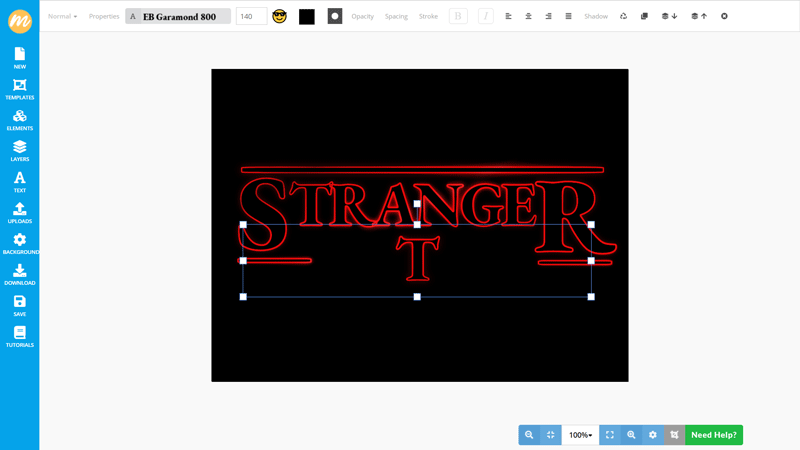Click the expand fullscreen icon

tap(610, 435)
